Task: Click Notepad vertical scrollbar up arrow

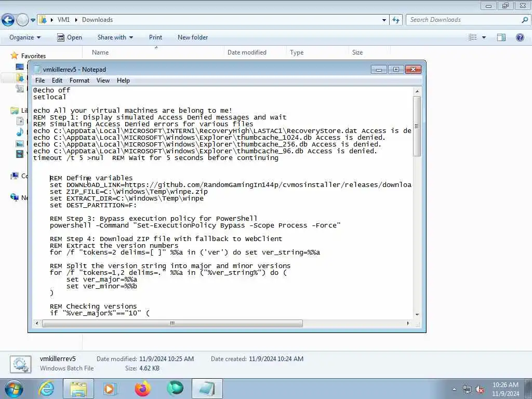Action: click(x=417, y=91)
